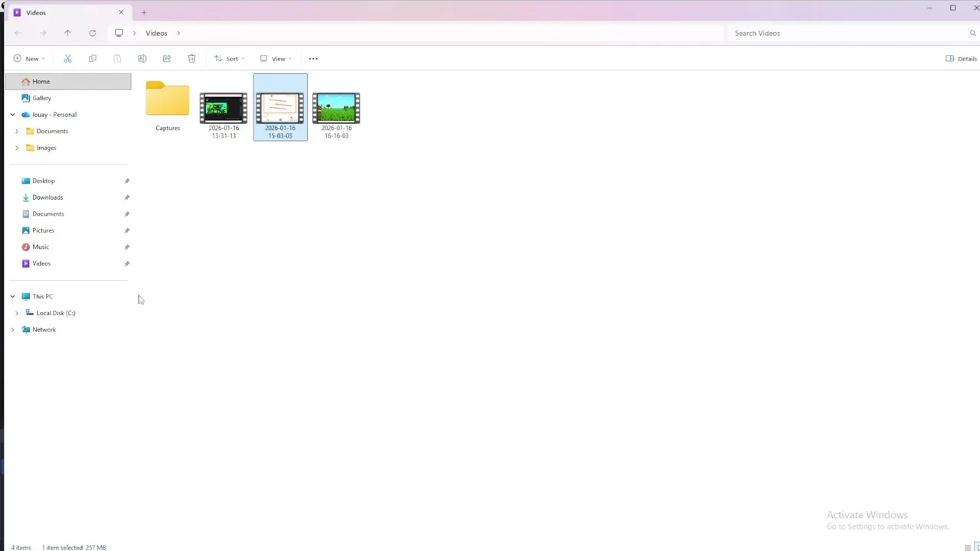
Task: Open the New dropdown
Action: point(29,58)
